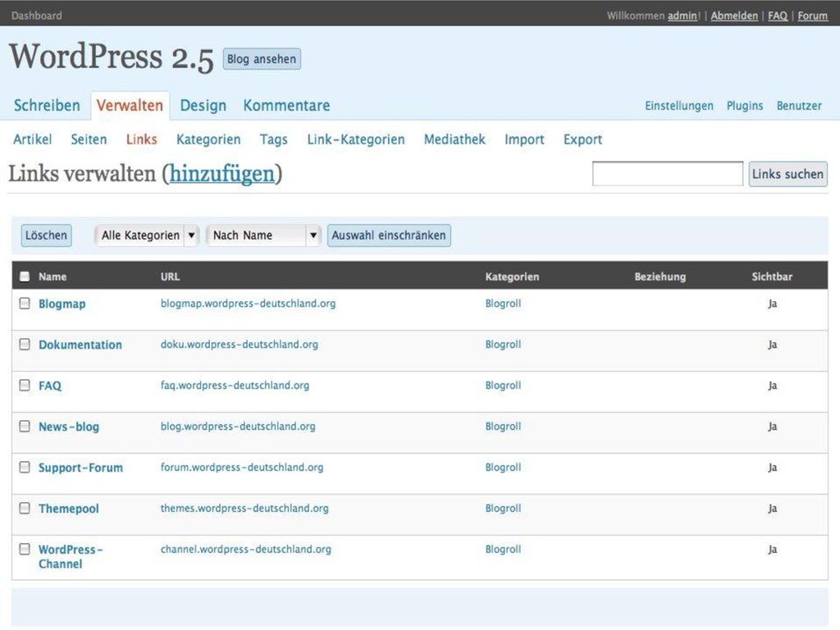Click the Auswahl einschränken button
This screenshot has width=840, height=630.
[389, 235]
